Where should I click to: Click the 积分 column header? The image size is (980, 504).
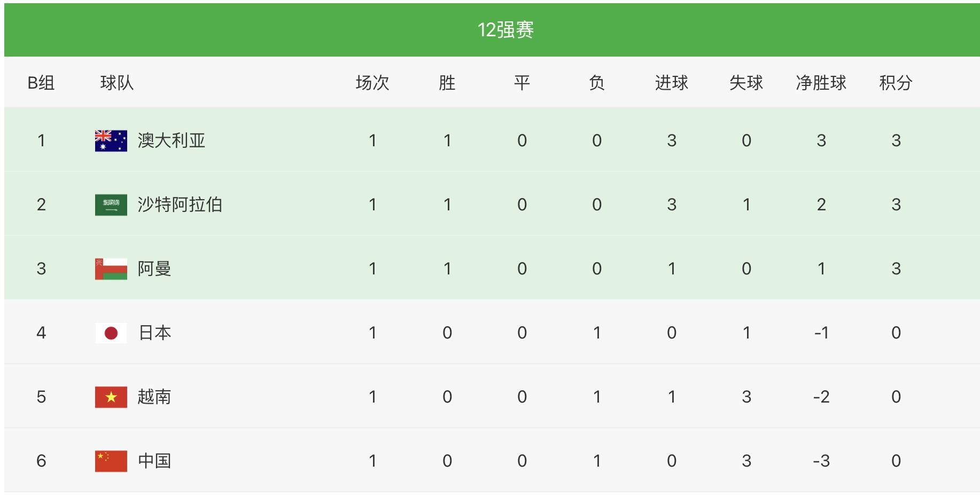(x=896, y=83)
